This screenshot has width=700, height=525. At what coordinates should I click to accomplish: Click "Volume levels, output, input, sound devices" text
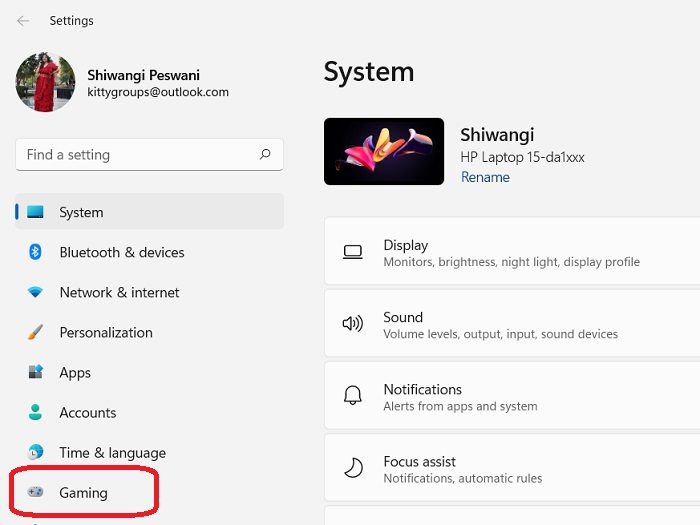500,334
